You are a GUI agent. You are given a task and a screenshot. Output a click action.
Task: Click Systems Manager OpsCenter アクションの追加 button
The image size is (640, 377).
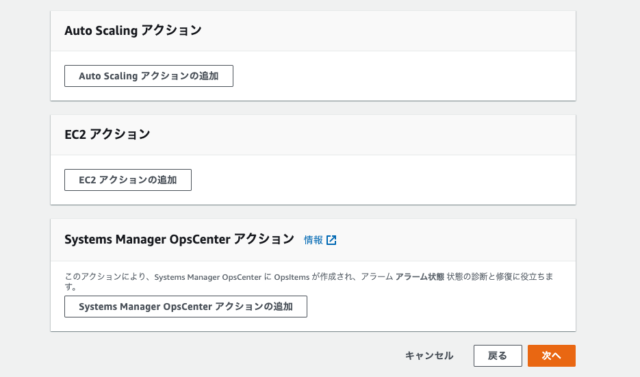click(186, 306)
